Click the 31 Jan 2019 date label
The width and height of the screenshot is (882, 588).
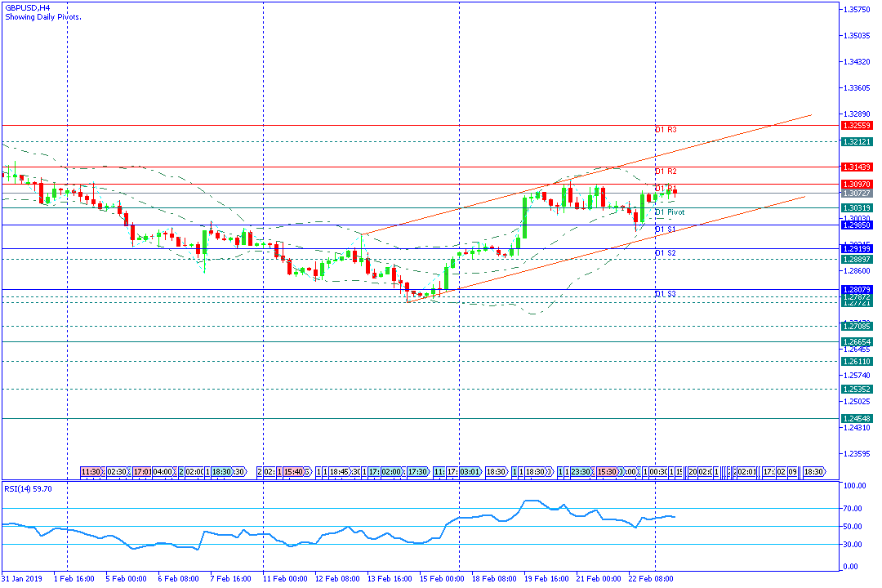pos(22,578)
